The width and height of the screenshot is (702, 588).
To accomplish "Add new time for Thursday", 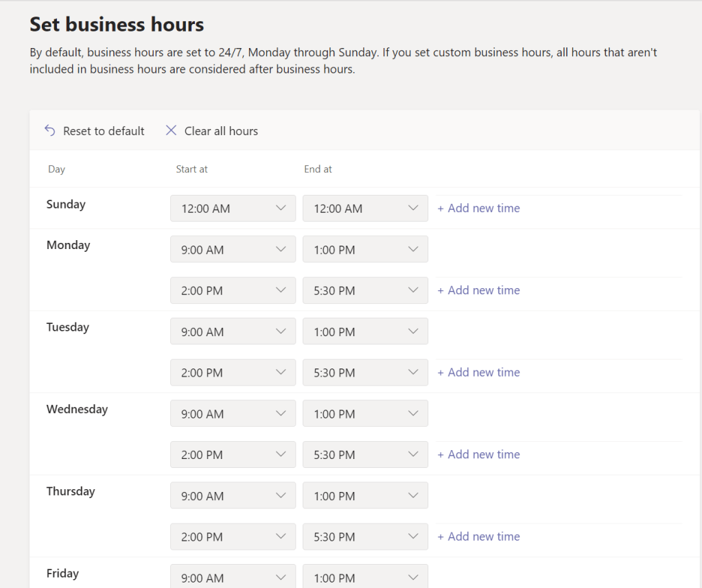I will pos(479,537).
